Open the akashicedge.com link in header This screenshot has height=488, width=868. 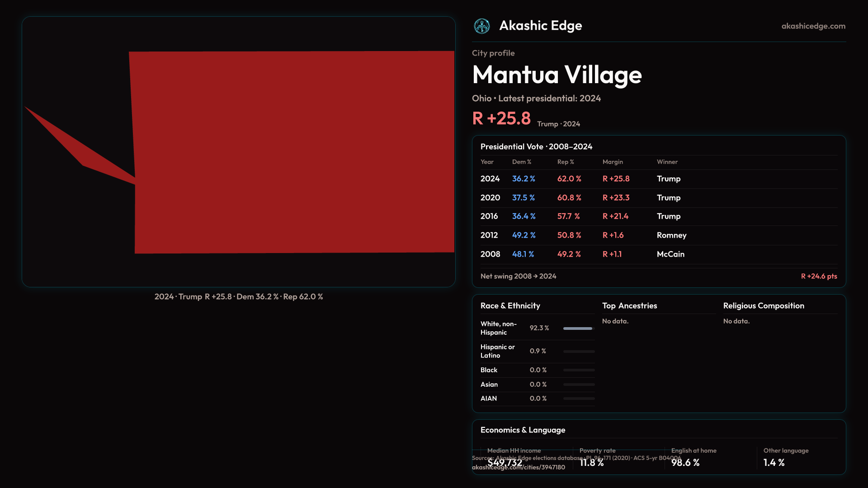(813, 26)
